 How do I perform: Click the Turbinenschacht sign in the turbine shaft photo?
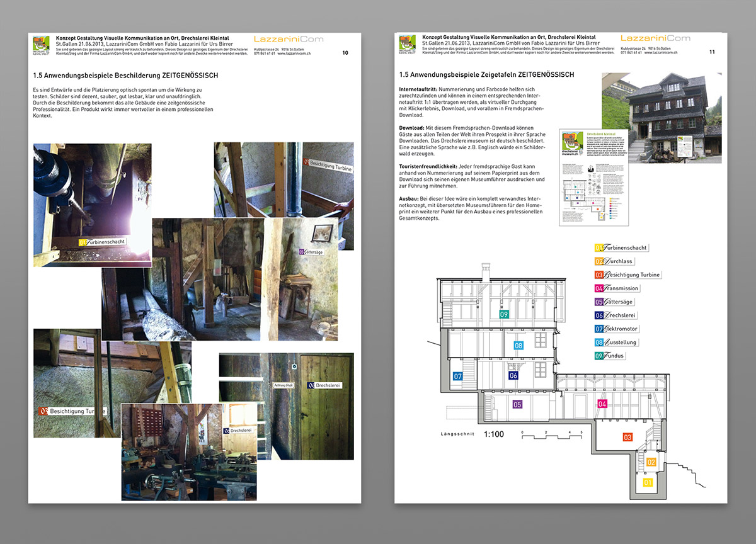click(x=103, y=242)
